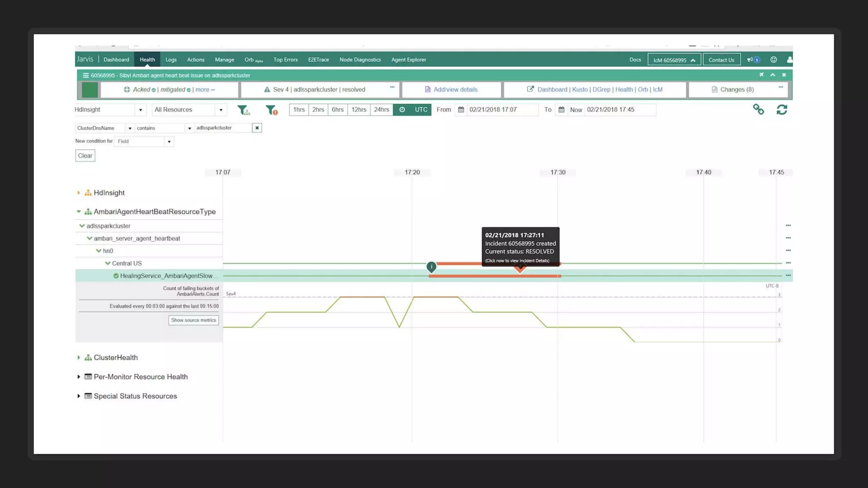Screen dimensions: 868x488
Task: Collapse the AmbariAgentHeartBeatResourceType node
Action: [79, 211]
